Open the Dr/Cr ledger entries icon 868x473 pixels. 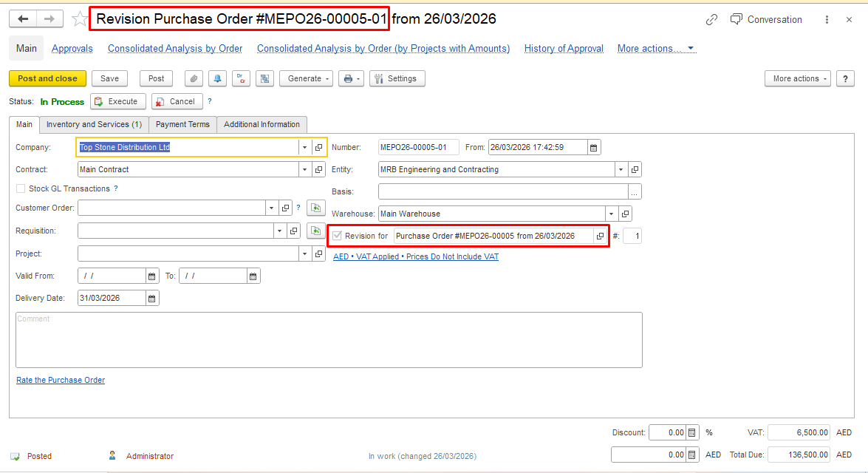pyautogui.click(x=241, y=78)
